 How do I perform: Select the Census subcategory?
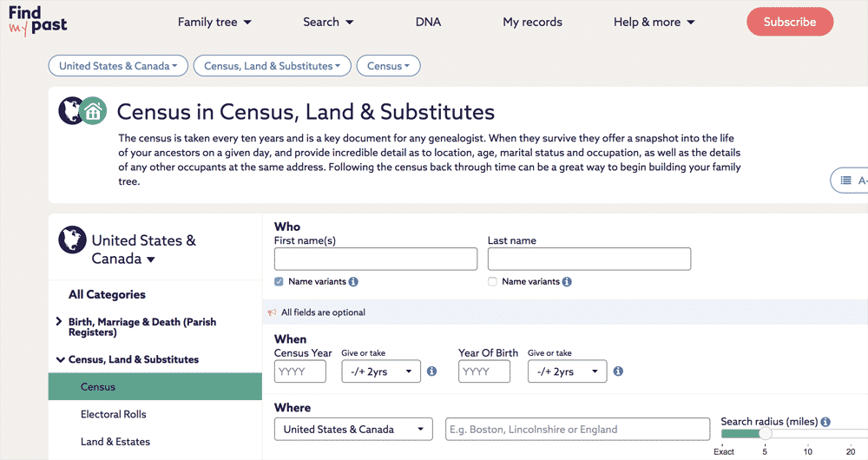[x=155, y=386]
